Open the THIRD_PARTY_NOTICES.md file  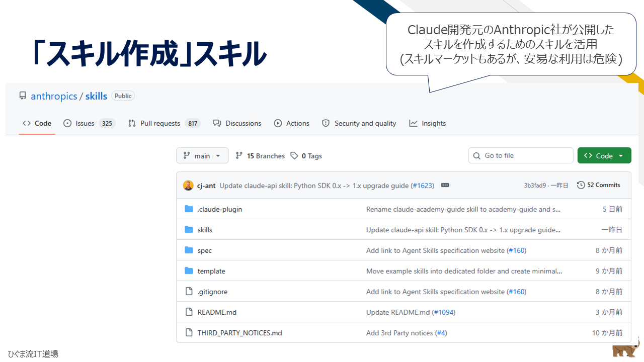240,333
